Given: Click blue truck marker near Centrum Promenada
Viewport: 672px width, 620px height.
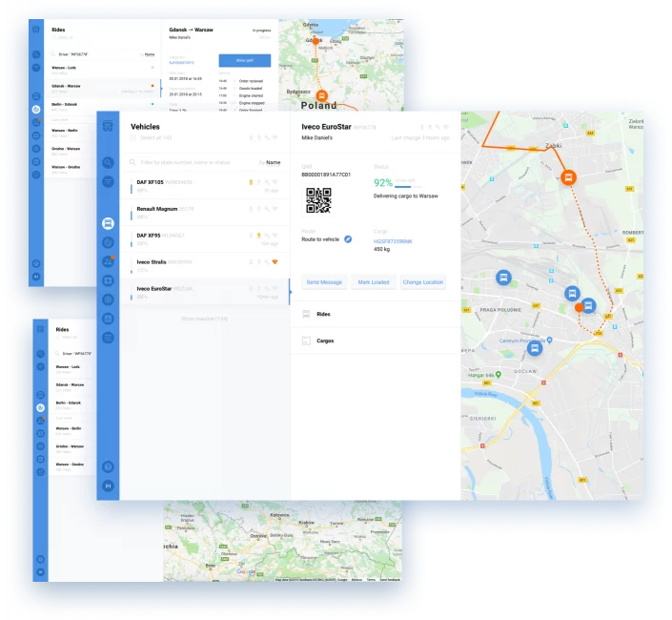Looking at the screenshot, I should pos(535,348).
